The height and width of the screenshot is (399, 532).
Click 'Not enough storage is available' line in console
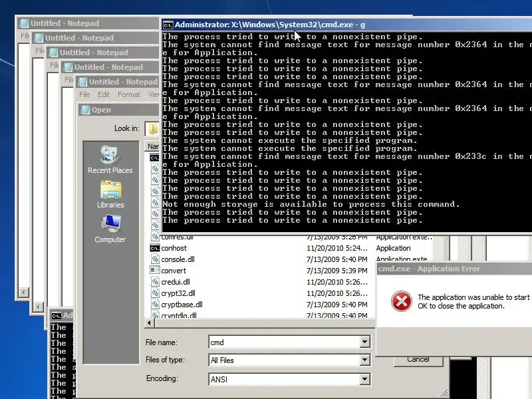(311, 204)
